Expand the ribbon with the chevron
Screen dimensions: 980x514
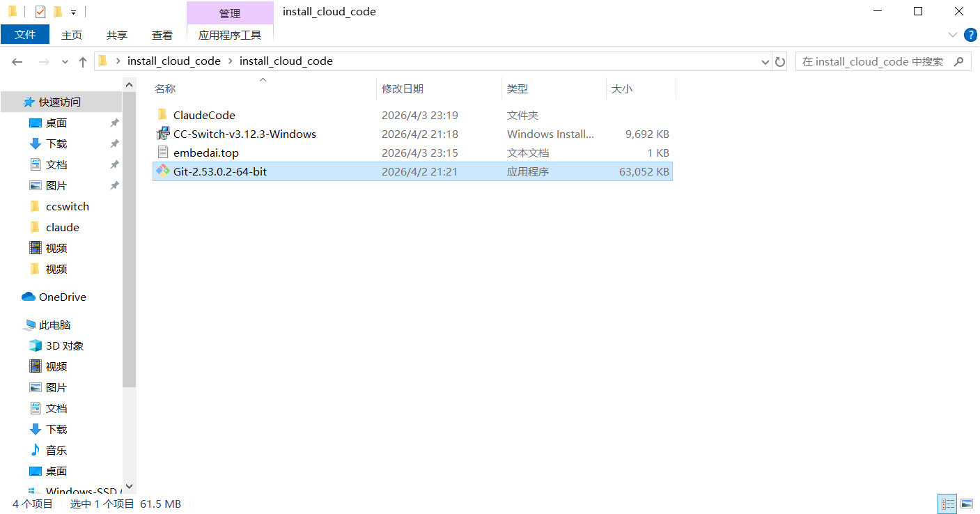coord(953,35)
